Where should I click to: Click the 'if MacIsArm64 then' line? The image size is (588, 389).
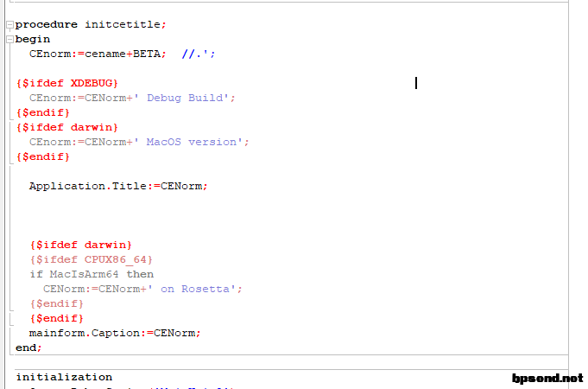pyautogui.click(x=92, y=274)
